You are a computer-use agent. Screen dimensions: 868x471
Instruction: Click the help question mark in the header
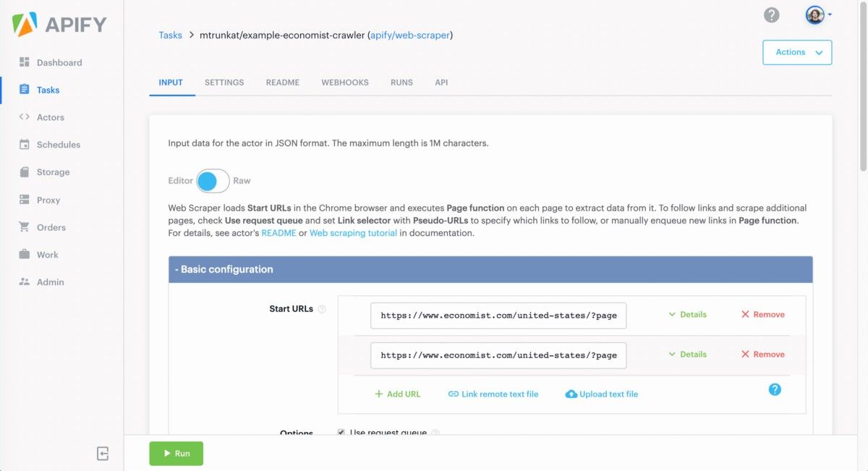point(771,14)
